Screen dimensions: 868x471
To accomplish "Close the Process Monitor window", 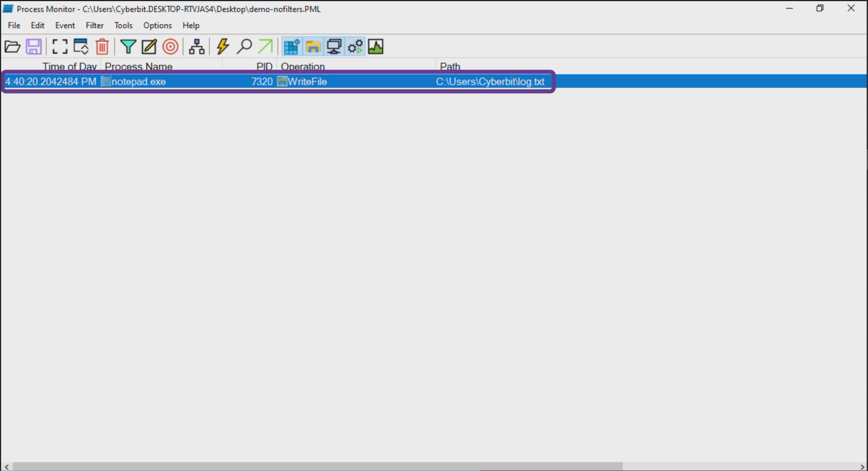I will click(x=851, y=8).
